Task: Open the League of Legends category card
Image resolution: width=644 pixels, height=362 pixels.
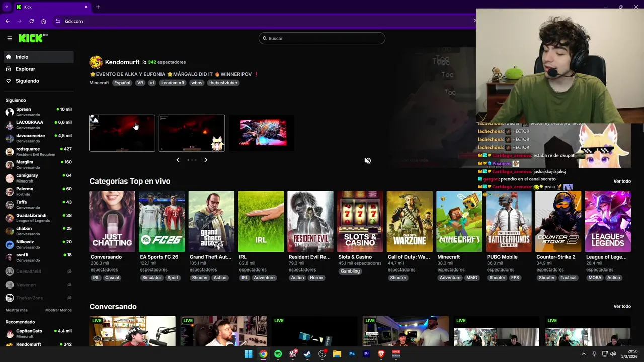Action: pyautogui.click(x=608, y=221)
